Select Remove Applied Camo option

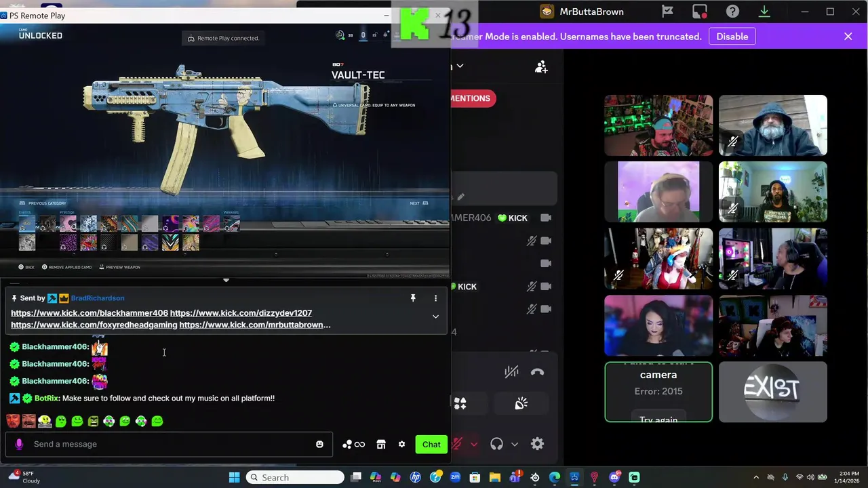pos(66,267)
